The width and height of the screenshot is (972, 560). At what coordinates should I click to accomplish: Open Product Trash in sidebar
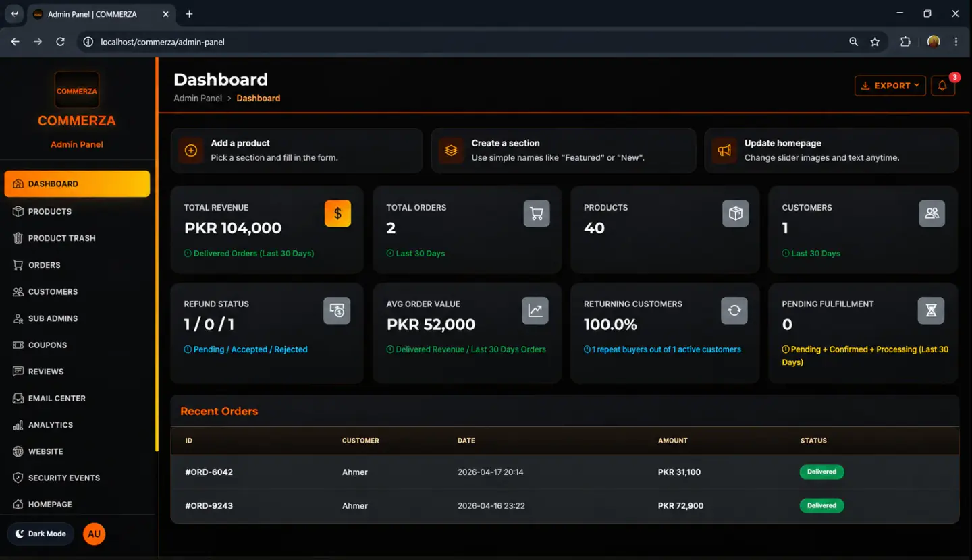point(77,238)
